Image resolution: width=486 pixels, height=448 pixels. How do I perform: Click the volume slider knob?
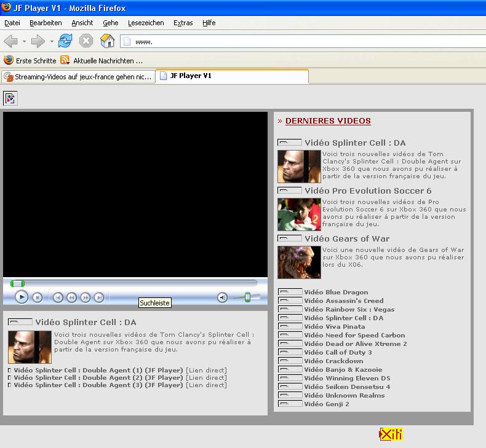(x=247, y=297)
